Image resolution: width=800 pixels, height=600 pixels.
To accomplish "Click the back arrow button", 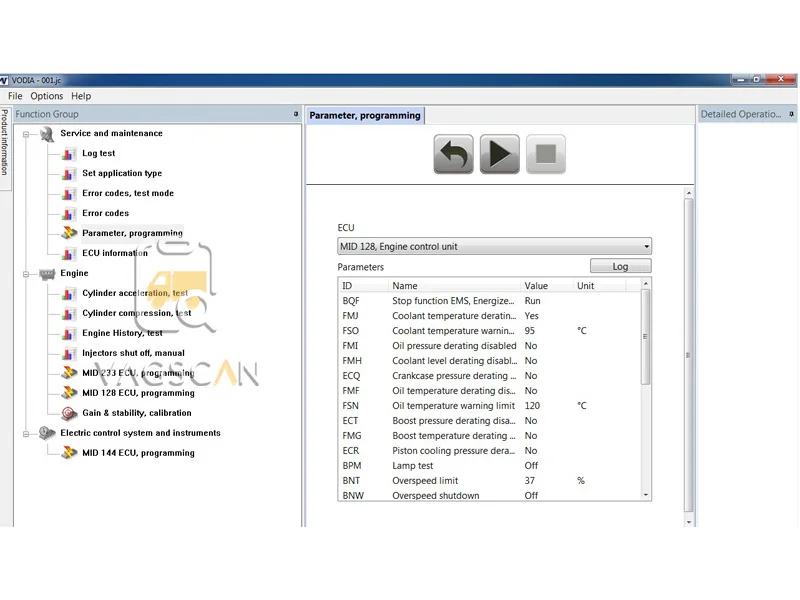I will 454,154.
